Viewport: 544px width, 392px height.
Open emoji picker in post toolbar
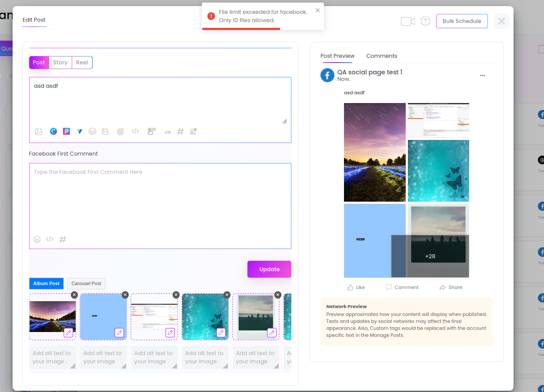pyautogui.click(x=92, y=131)
